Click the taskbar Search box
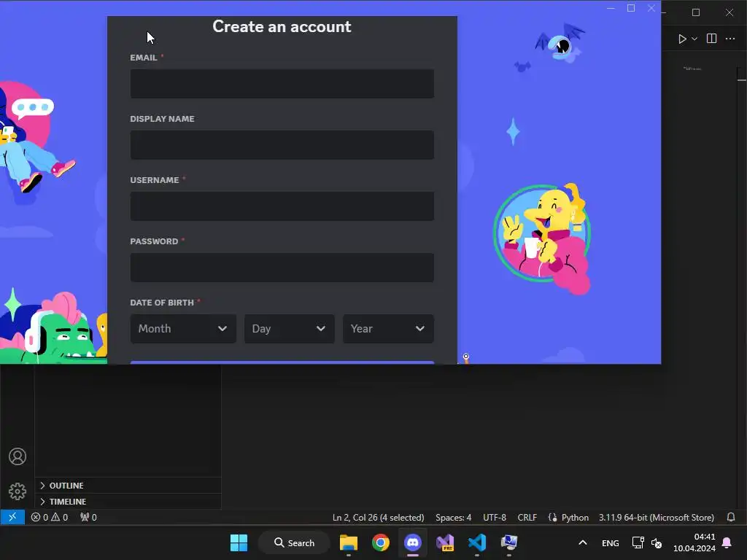 pos(294,542)
